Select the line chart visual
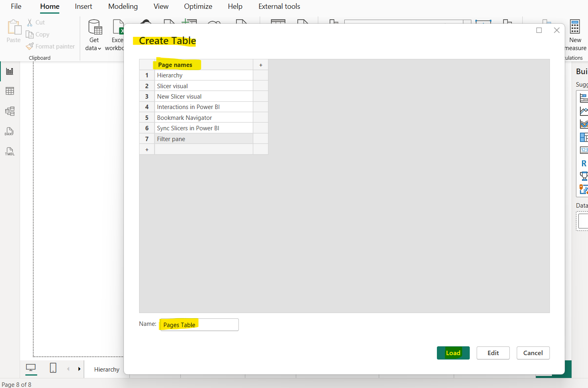The height and width of the screenshot is (388, 588). 584,111
